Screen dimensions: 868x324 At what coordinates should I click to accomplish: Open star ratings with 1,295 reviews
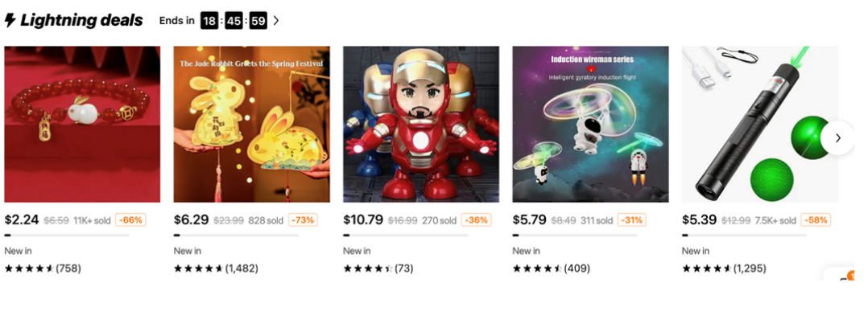pos(724,269)
